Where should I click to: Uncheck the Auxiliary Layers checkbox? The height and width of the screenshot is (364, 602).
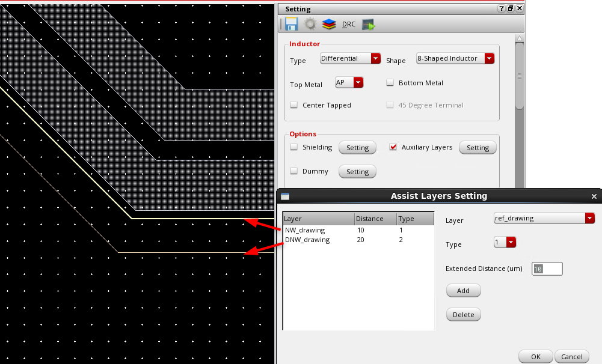pos(393,147)
